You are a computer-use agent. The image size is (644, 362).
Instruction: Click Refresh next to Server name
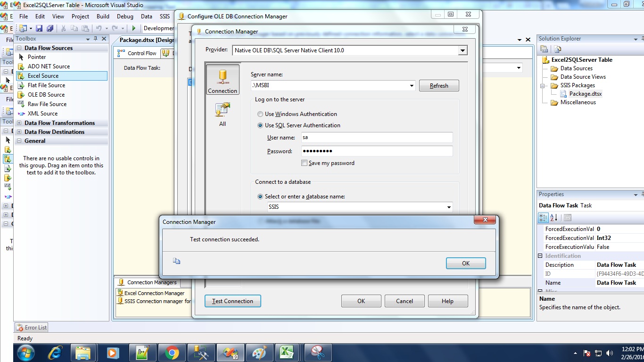(439, 86)
